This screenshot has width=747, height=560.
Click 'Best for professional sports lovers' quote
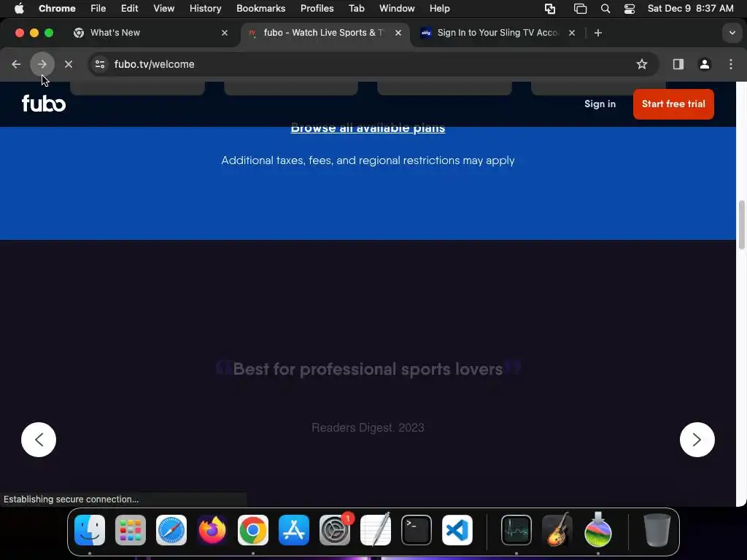[x=368, y=369]
